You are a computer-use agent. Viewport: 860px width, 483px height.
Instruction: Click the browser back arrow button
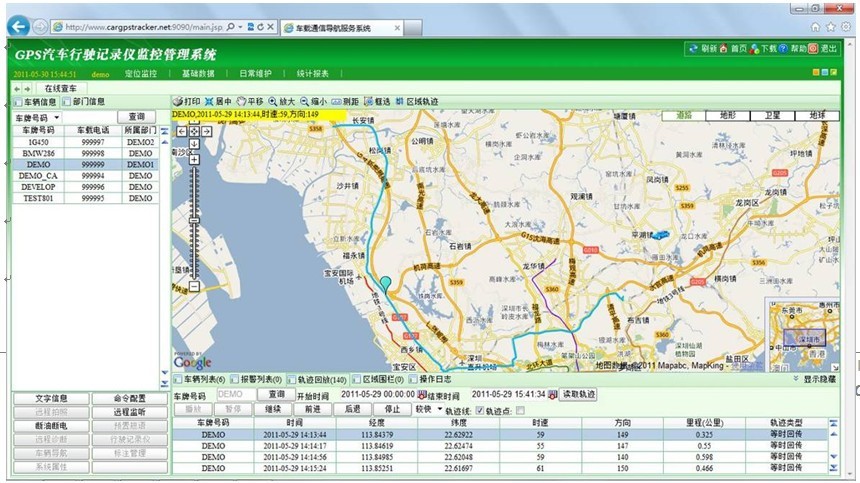pos(19,26)
